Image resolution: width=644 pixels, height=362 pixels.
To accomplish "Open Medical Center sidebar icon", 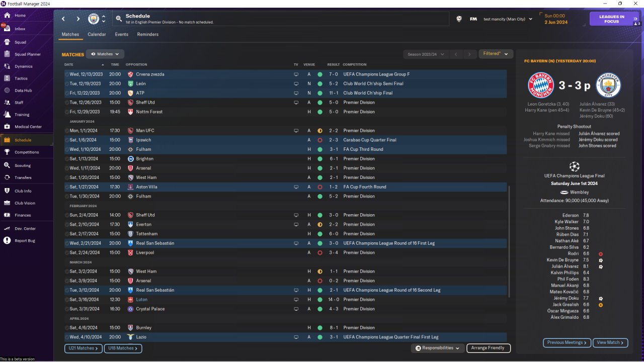I will coord(7,127).
